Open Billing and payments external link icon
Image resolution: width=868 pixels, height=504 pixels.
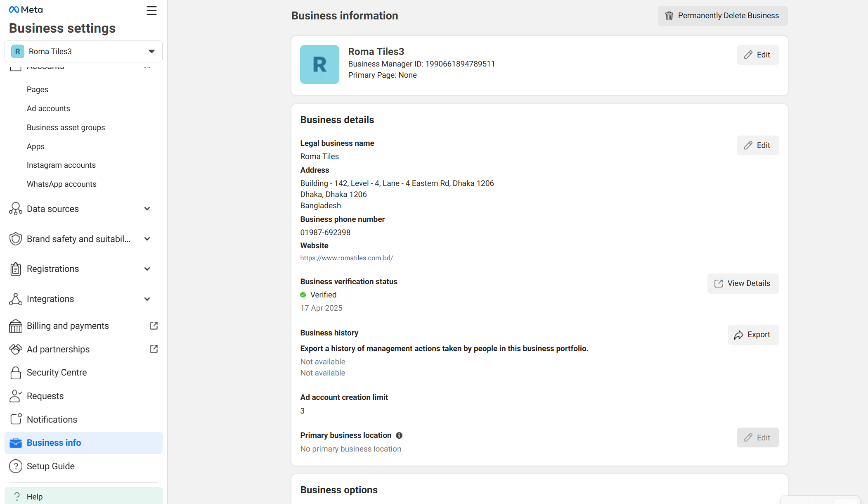coord(154,326)
